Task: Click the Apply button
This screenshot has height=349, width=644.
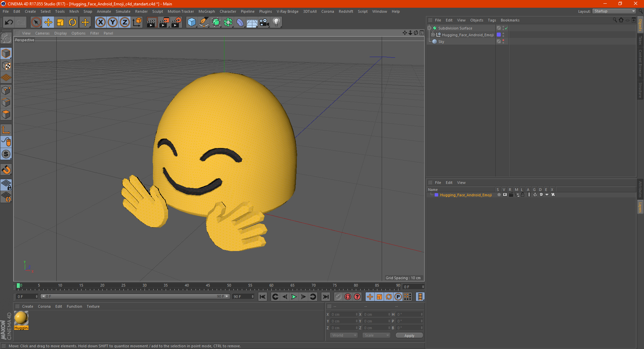Action: point(409,336)
